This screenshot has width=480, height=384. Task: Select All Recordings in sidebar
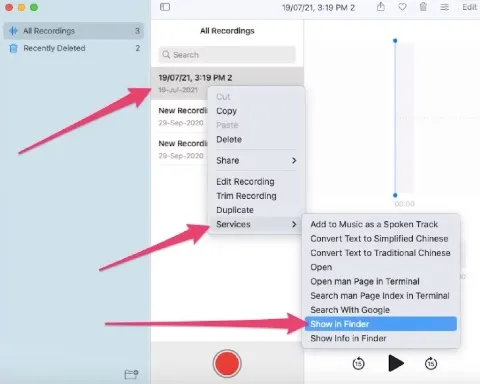click(74, 31)
